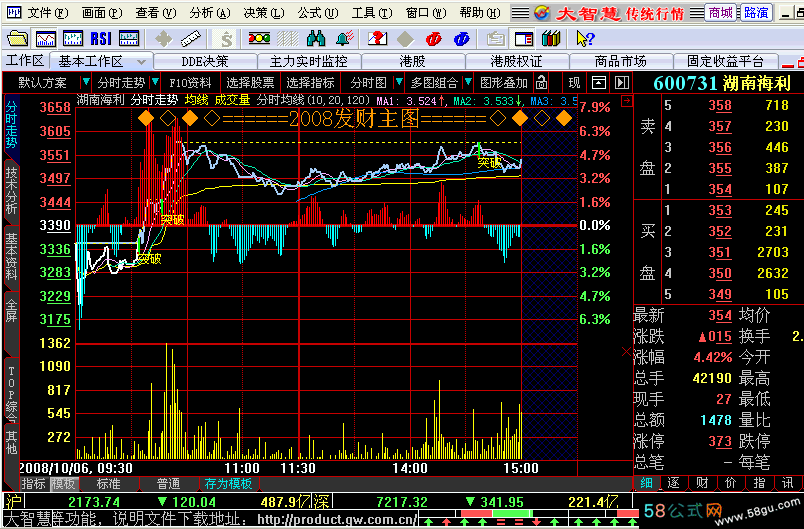
Task: Expand the 分时走势 dropdown arrow
Action: coord(154,82)
